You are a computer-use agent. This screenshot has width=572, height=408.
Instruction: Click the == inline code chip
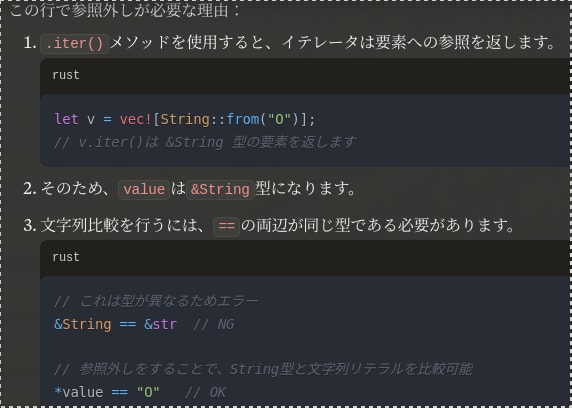click(x=226, y=226)
